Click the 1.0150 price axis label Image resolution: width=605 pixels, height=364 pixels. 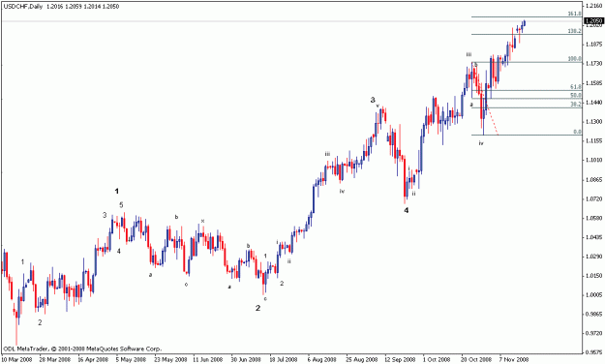pos(594,276)
